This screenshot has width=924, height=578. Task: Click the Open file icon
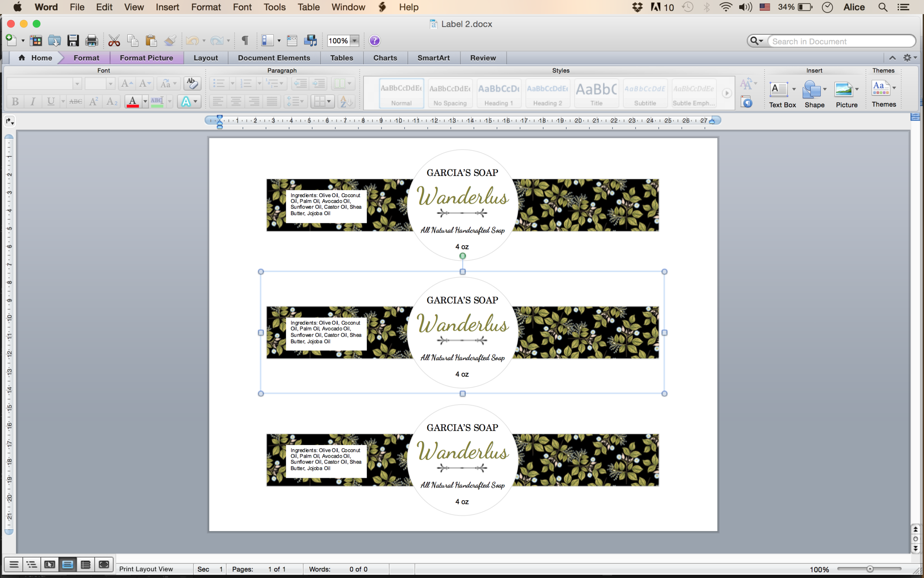tap(55, 40)
